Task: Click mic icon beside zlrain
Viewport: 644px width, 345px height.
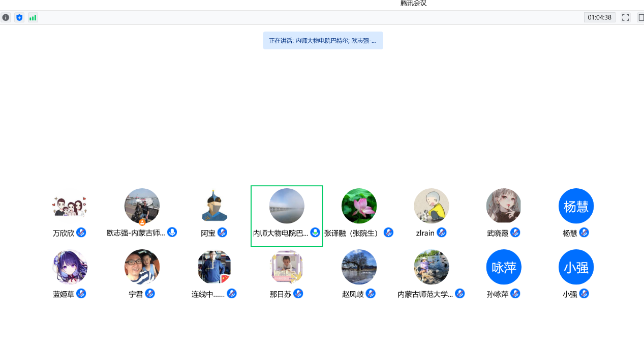Action: point(442,233)
